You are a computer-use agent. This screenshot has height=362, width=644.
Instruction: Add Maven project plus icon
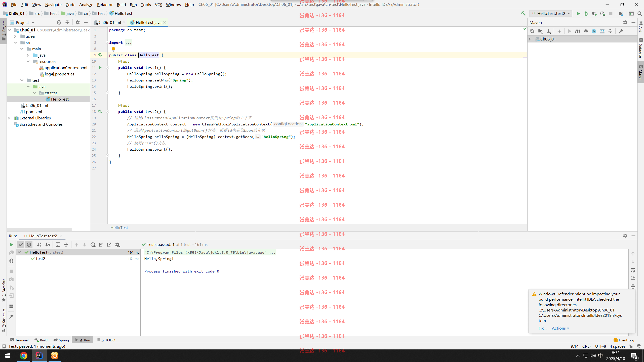click(x=559, y=31)
